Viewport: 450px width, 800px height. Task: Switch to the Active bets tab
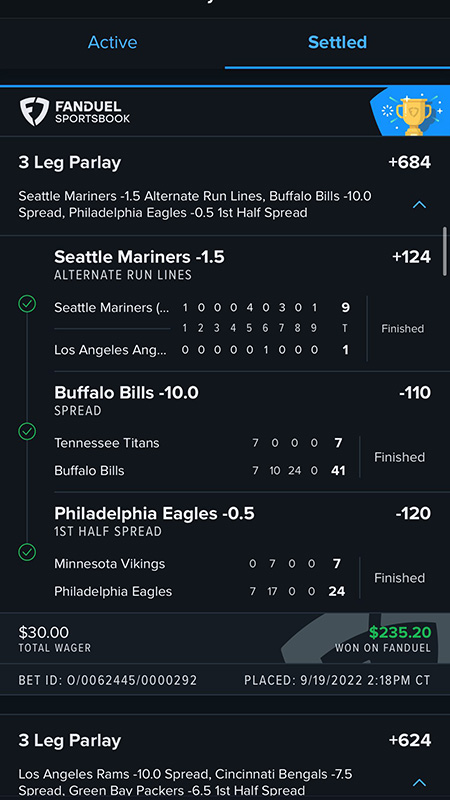[x=112, y=42]
